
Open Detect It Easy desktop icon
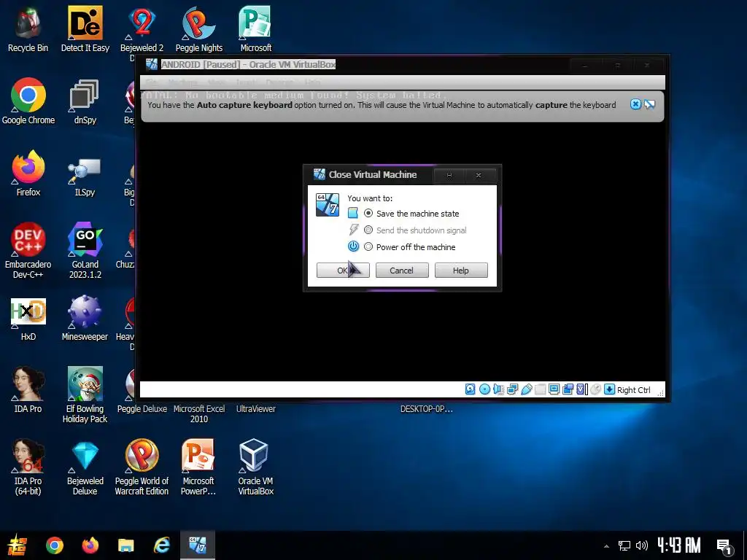85,29
